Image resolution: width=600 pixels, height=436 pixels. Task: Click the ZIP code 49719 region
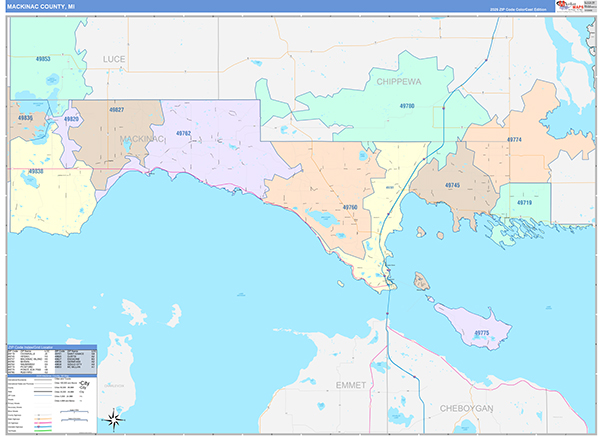click(524, 202)
